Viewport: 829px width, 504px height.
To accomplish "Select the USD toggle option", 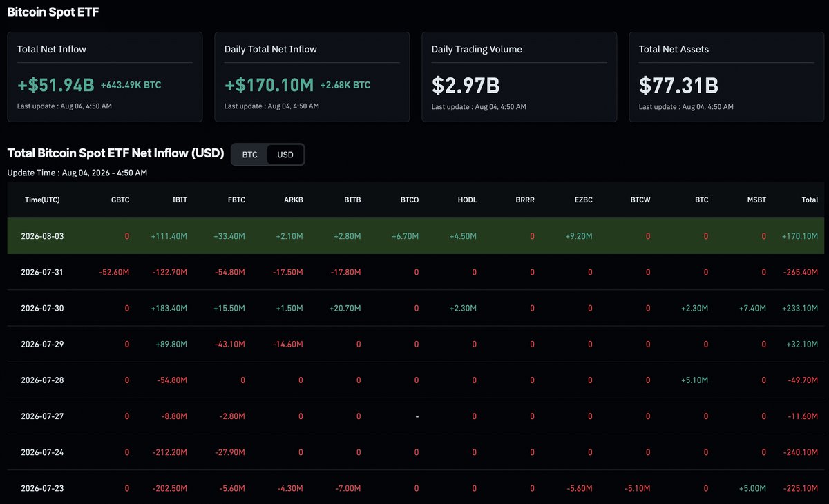I will click(285, 155).
